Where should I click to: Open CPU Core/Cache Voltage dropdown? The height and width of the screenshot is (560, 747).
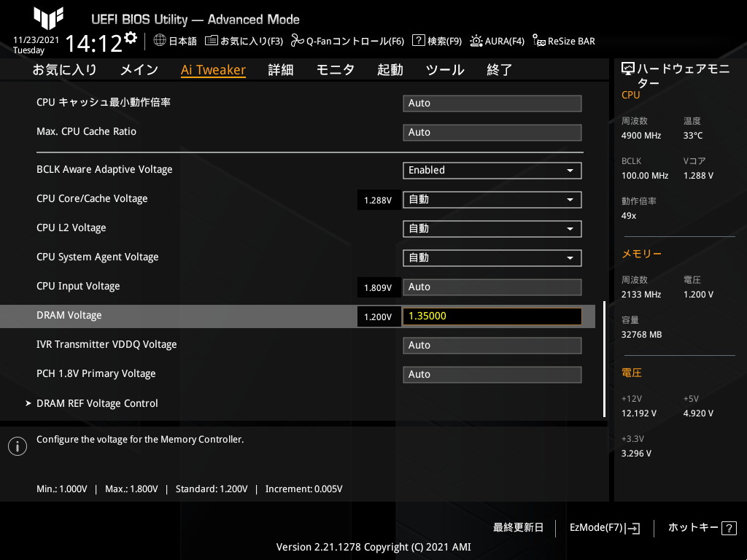[x=492, y=200]
